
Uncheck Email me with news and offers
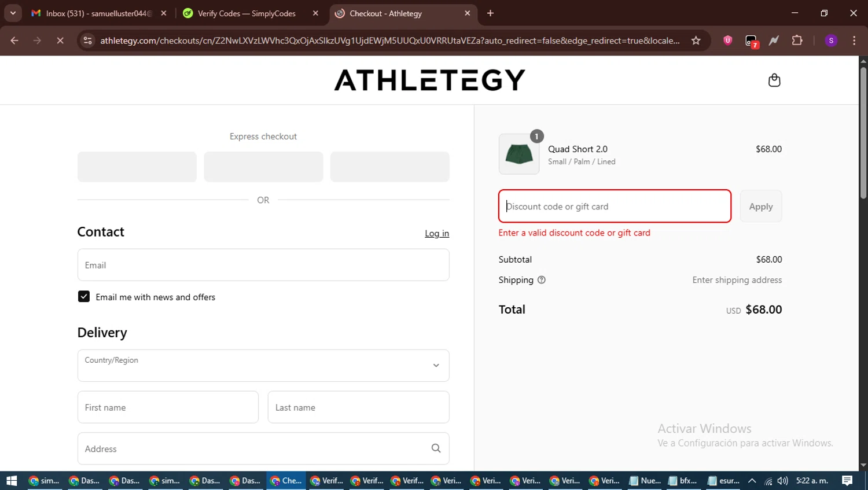point(84,297)
